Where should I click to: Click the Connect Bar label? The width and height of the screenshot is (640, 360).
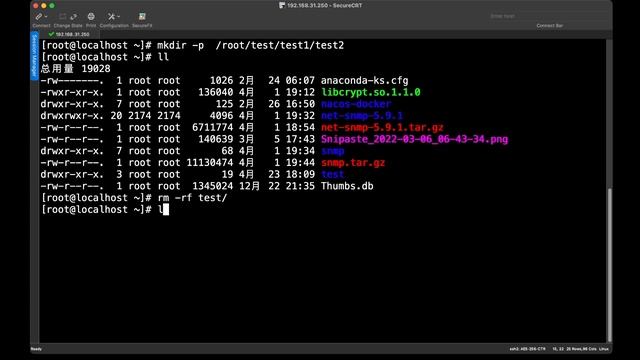pyautogui.click(x=549, y=25)
